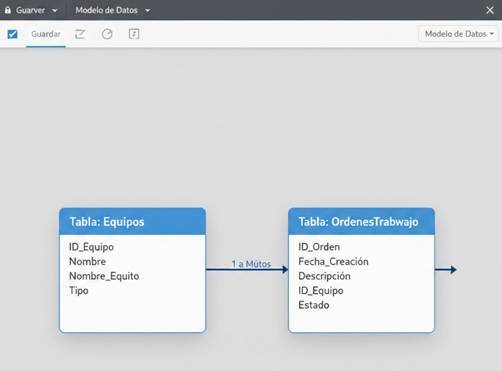Viewport: 502px width, 371px height.
Task: Select the Nombre_Equito field
Action: point(104,276)
